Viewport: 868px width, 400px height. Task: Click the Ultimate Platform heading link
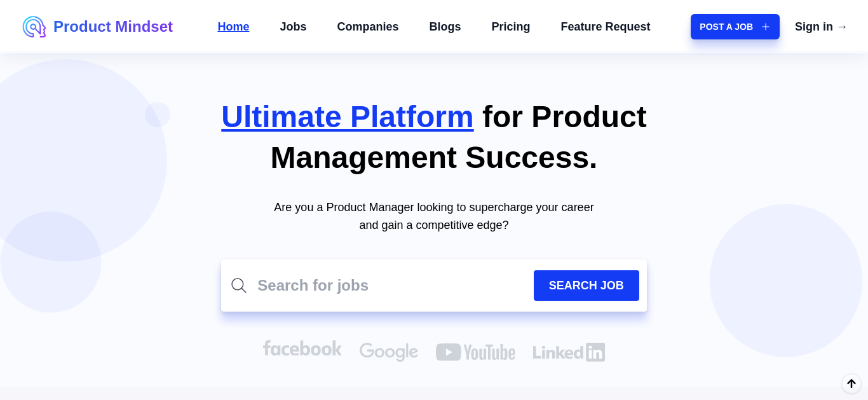348,117
